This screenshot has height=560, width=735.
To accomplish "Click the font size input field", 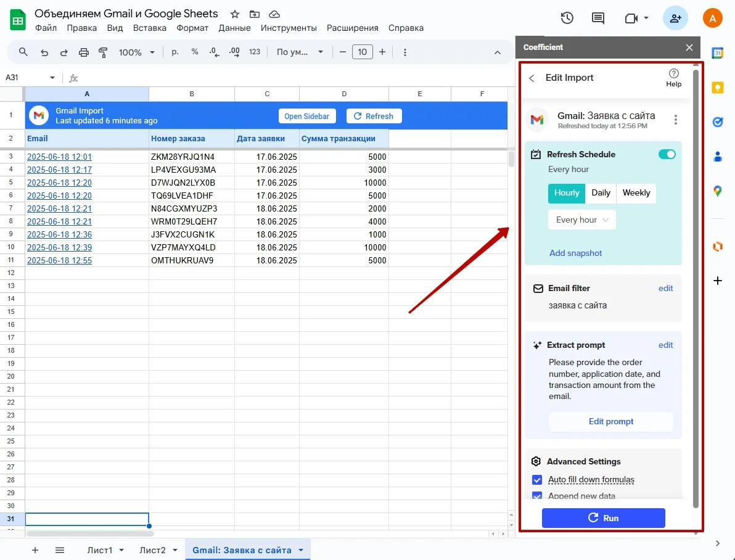I will click(x=362, y=52).
